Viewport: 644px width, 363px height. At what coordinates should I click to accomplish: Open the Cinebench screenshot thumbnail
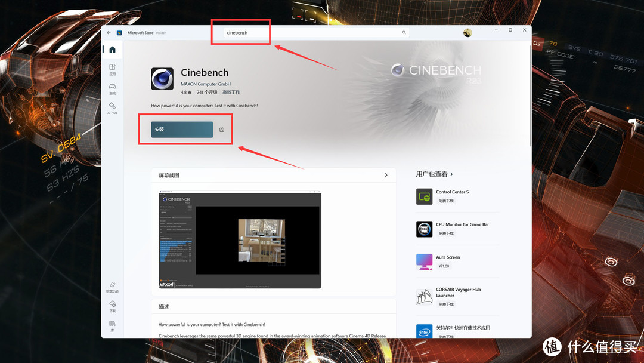240,239
